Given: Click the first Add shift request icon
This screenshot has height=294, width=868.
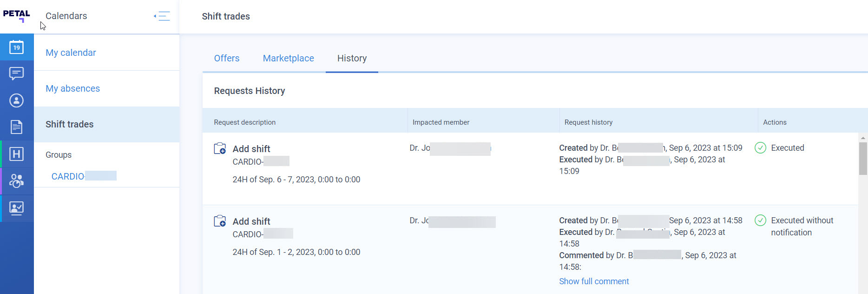Looking at the screenshot, I should coord(220,148).
